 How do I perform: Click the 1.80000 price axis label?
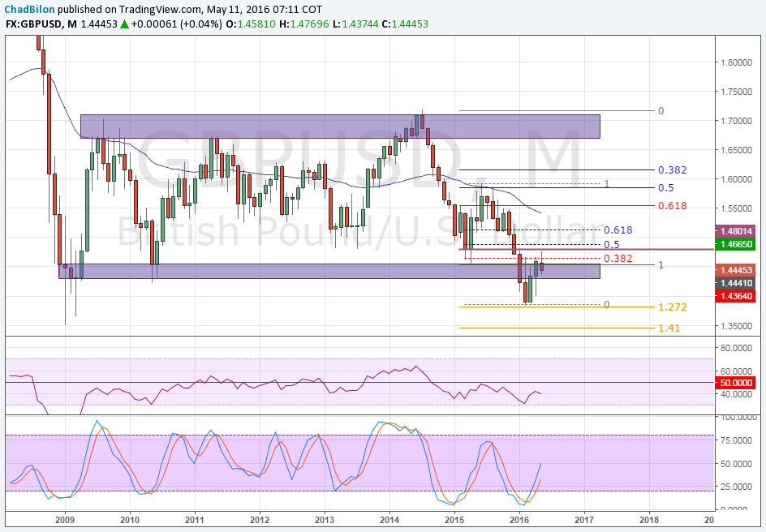coord(737,62)
